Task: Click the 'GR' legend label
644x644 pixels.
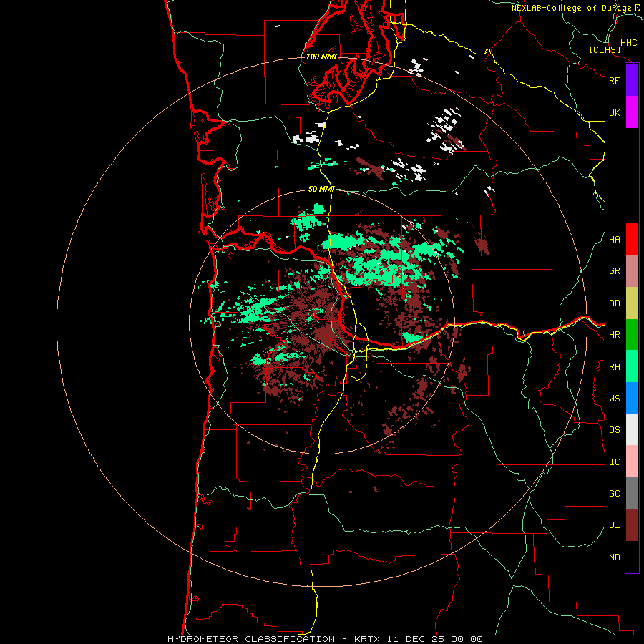Action: tap(614, 271)
